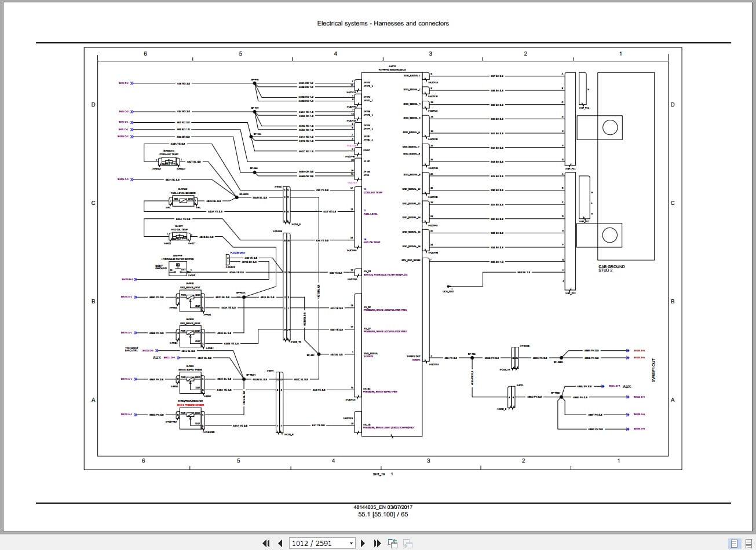Screen dimensions: 756x550
Task: Click the 'AUX' label next to 'TO FRONT EH CNTRL'
Action: (x=156, y=358)
